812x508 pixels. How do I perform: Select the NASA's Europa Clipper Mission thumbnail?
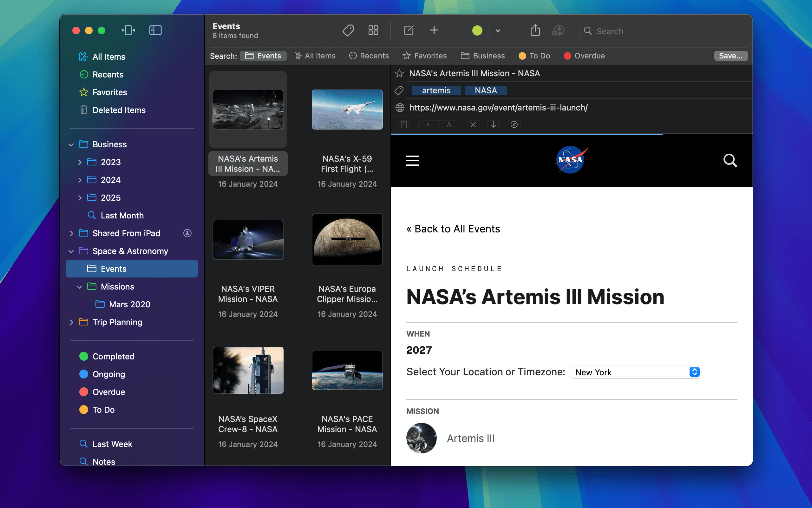coord(347,239)
